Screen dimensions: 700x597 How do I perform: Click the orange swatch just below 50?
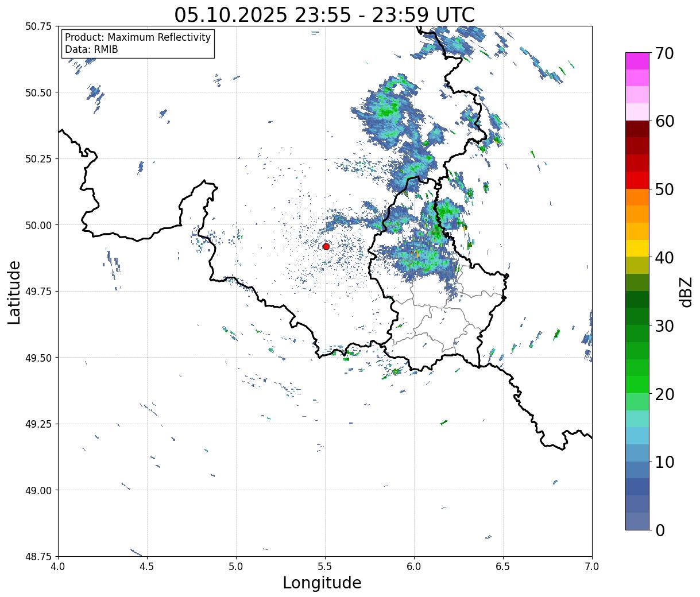637,197
